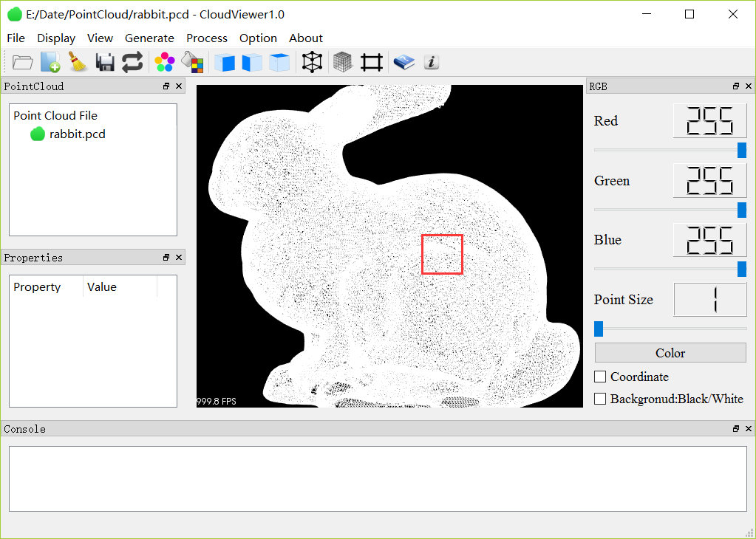The width and height of the screenshot is (756, 539).
Task: Select the wireframe mesh toolbar icon
Action: [x=312, y=62]
